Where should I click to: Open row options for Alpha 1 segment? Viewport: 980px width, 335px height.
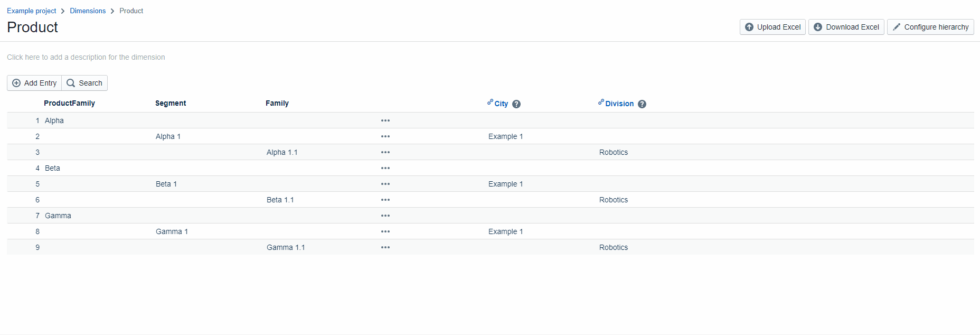pos(385,136)
